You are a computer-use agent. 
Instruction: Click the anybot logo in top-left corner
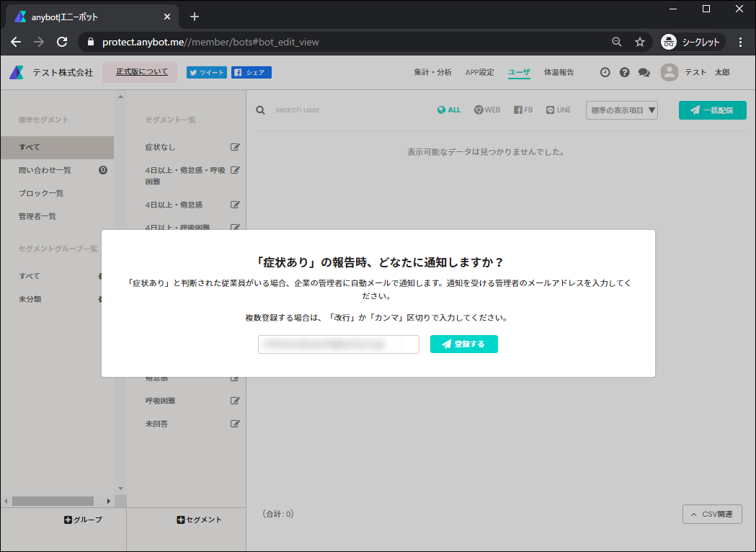click(15, 72)
